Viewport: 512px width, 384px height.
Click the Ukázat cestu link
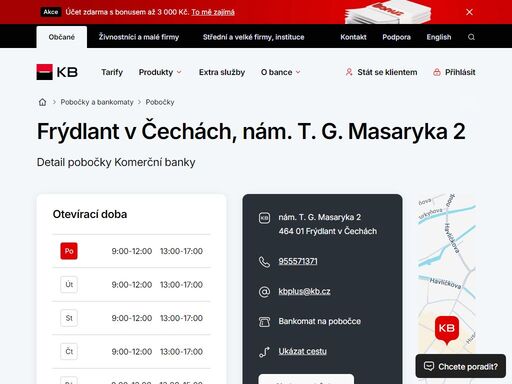(x=302, y=351)
